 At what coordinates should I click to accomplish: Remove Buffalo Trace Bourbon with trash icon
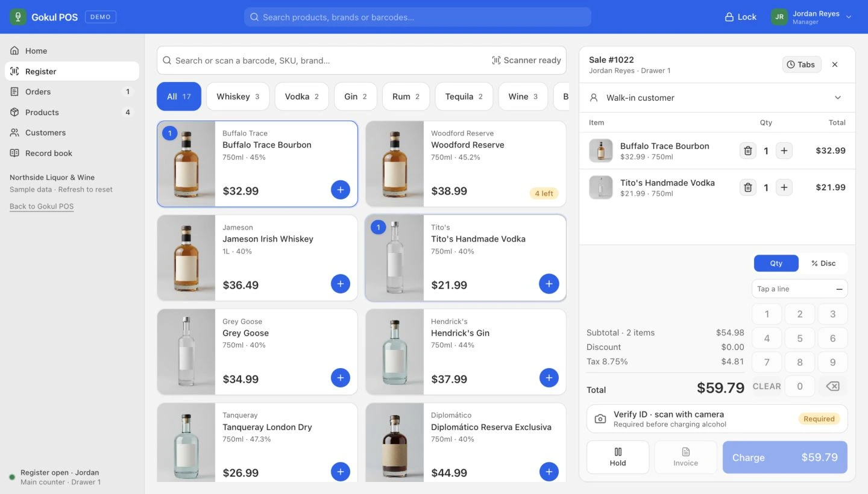[x=748, y=151]
